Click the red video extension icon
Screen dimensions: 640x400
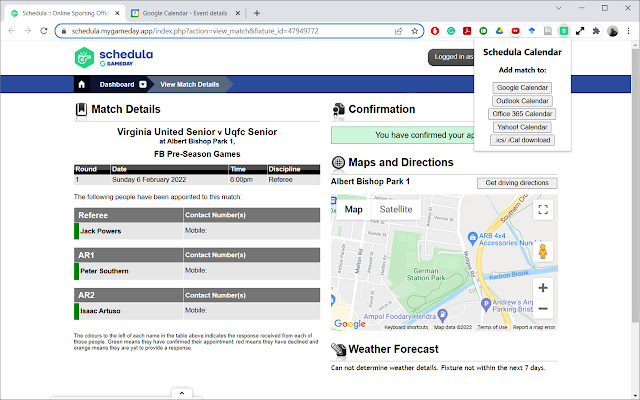pos(516,31)
